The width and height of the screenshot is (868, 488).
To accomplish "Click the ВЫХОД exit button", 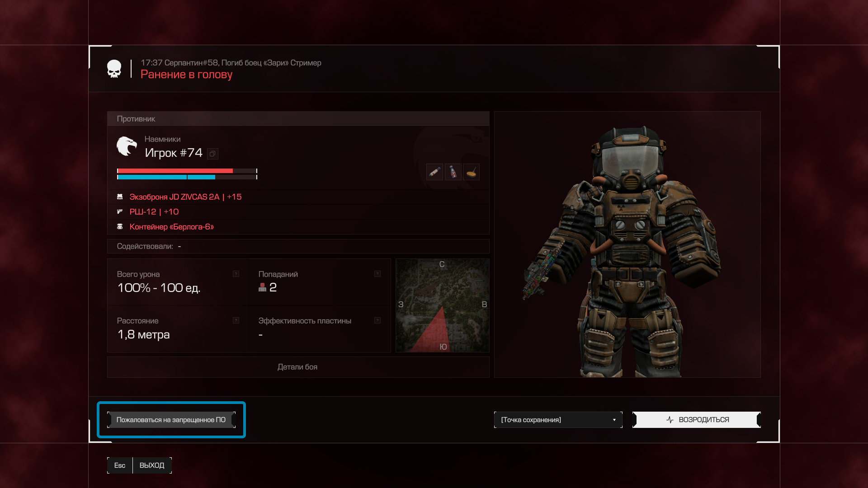I will pos(152,465).
